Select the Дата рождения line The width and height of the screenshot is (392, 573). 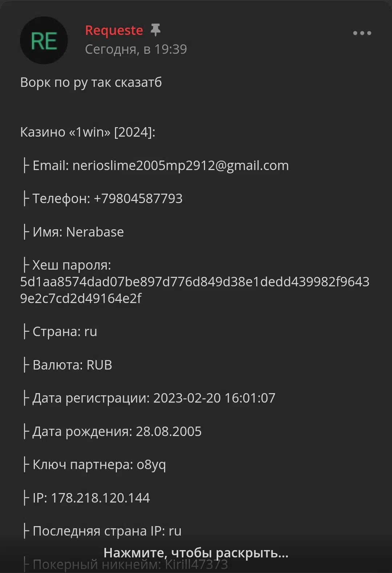coord(111,432)
